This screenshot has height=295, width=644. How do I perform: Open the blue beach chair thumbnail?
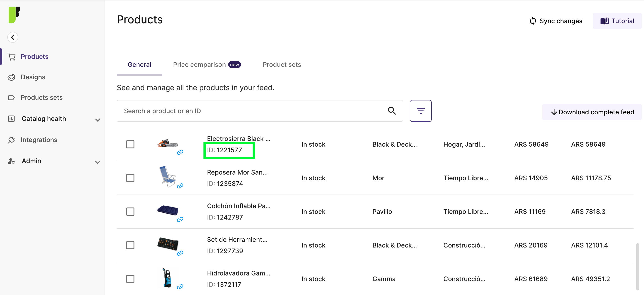click(167, 177)
